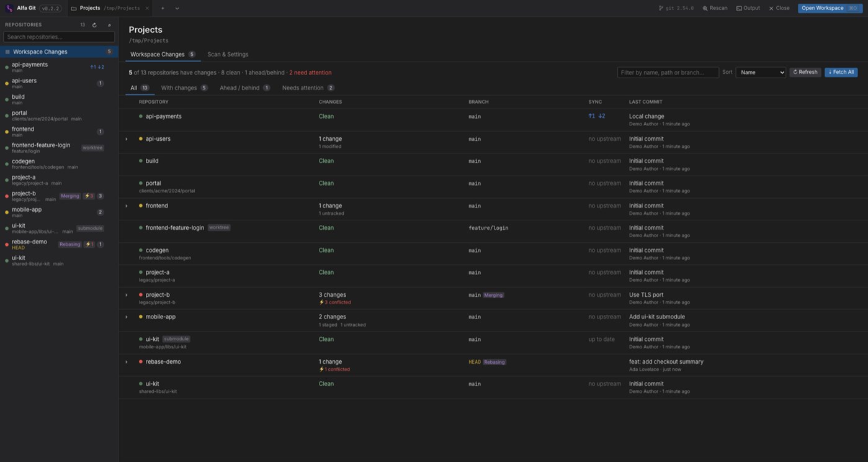The image size is (868, 462).
Task: Show the Needs attention filter tab
Action: pyautogui.click(x=308, y=88)
